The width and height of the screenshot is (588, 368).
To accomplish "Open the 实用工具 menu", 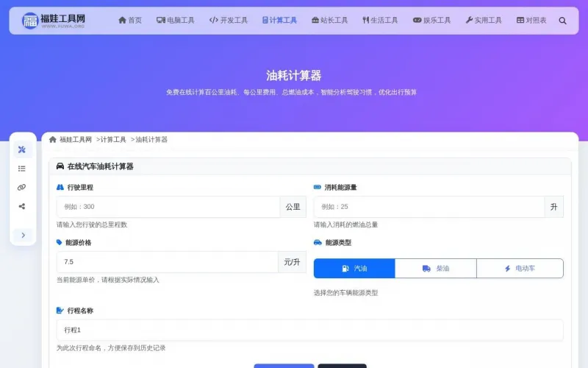I will coord(484,21).
